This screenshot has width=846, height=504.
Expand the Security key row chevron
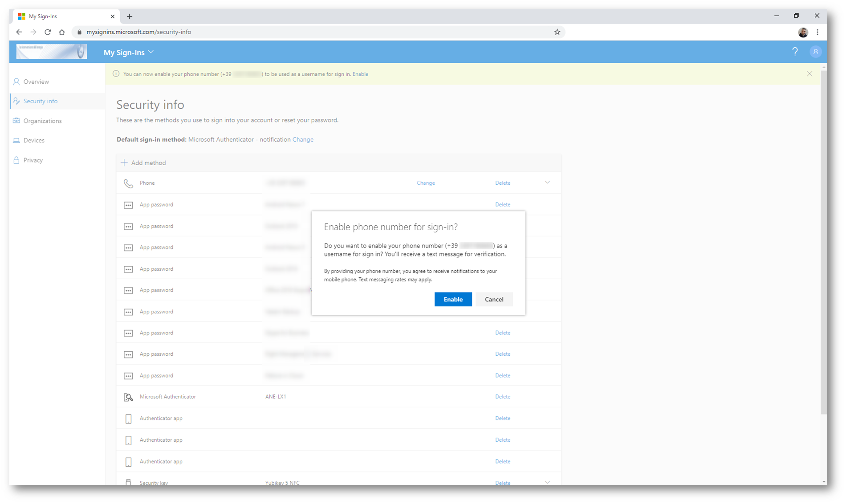[548, 482]
